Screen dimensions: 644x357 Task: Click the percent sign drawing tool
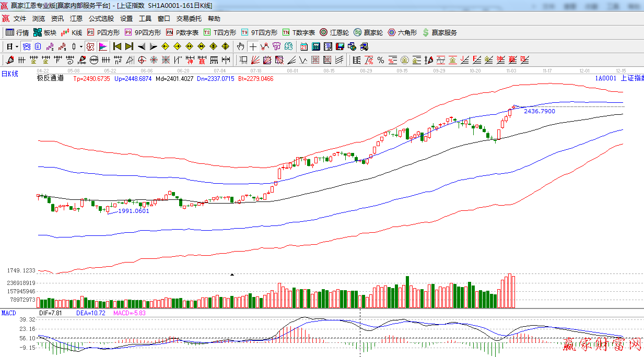[x=381, y=60]
